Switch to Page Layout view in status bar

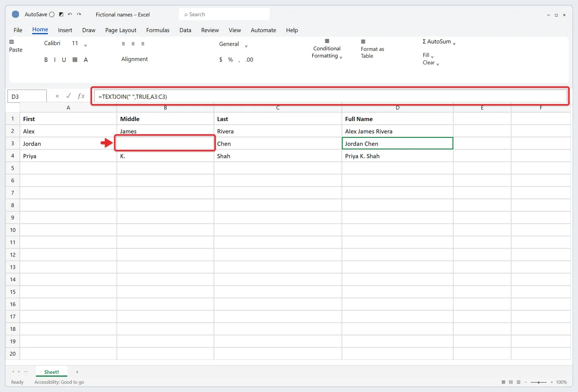[x=511, y=382]
